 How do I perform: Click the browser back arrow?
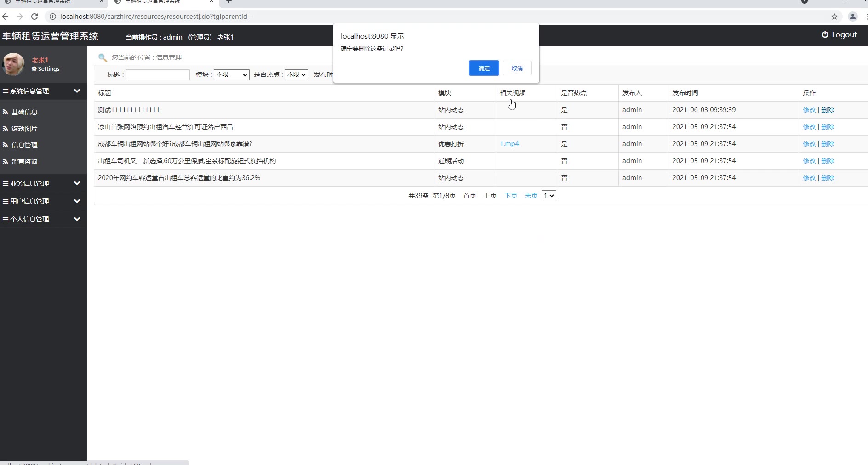tap(6, 17)
